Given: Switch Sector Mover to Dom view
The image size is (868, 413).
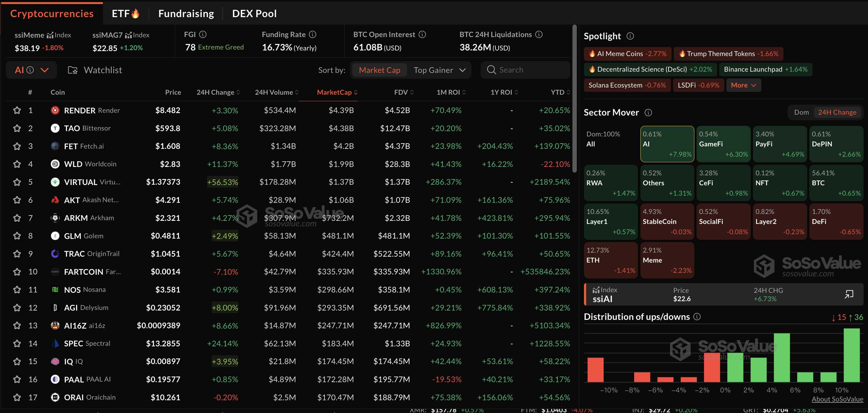Looking at the screenshot, I should coord(801,112).
